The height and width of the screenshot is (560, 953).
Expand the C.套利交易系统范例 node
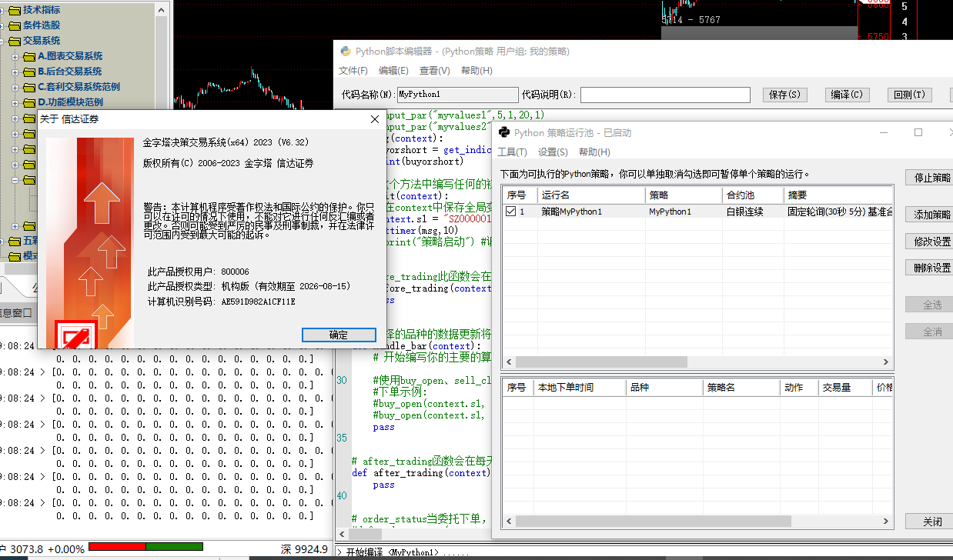pyautogui.click(x=15, y=87)
